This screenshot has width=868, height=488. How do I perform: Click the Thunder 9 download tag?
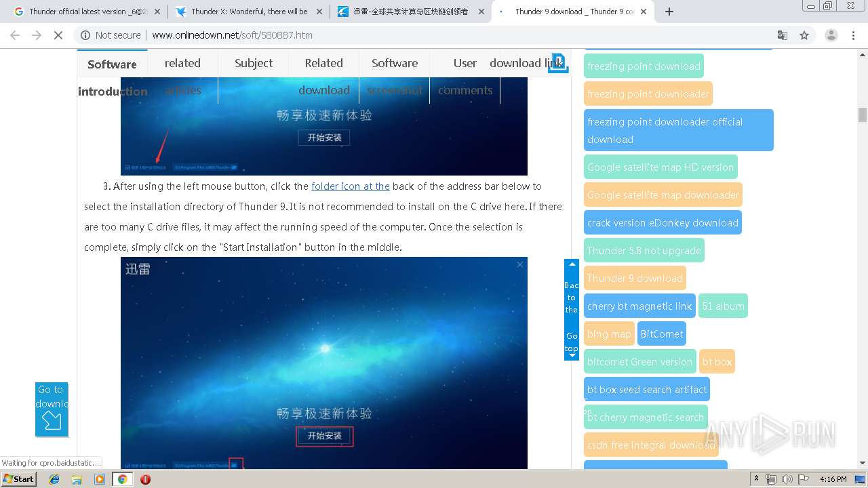click(x=635, y=278)
